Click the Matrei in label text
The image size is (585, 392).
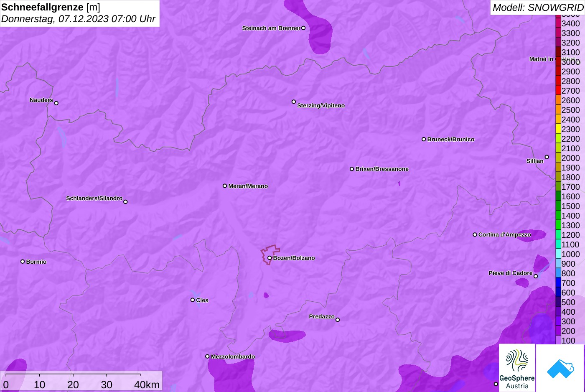tap(541, 59)
